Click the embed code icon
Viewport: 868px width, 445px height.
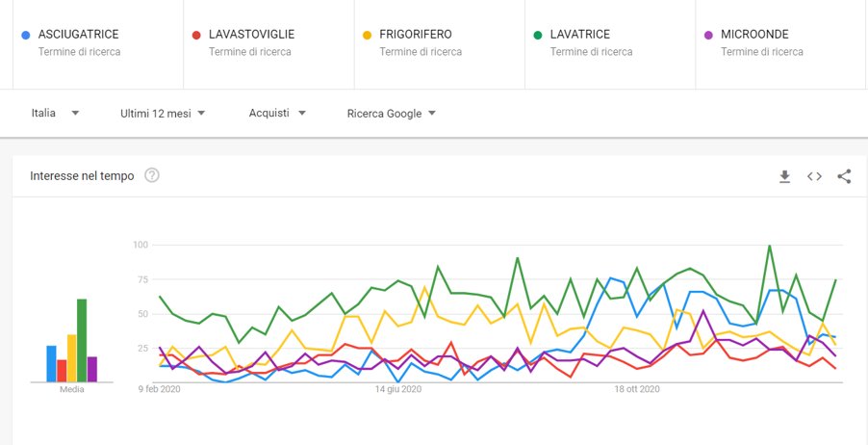tap(814, 176)
